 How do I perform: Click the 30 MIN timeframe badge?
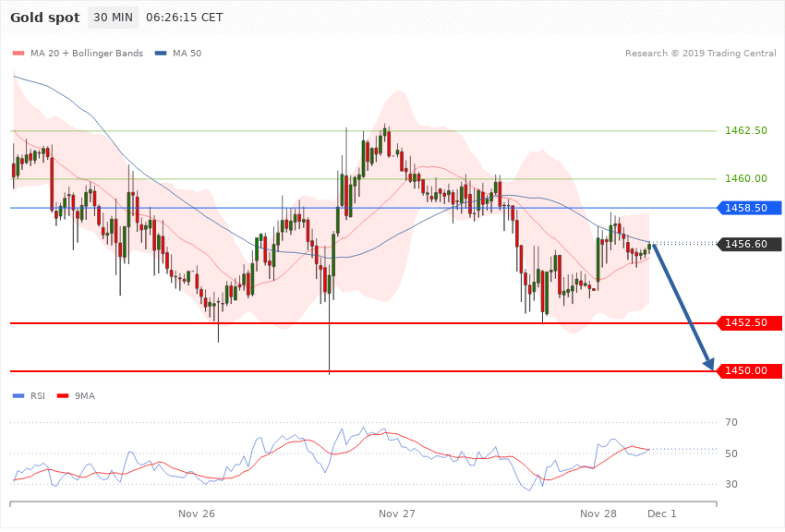[114, 18]
